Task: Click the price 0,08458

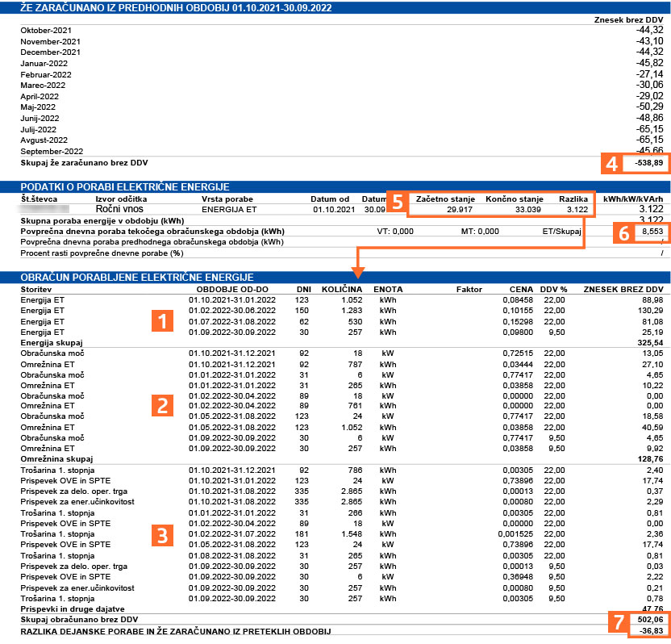Action: coord(518,300)
